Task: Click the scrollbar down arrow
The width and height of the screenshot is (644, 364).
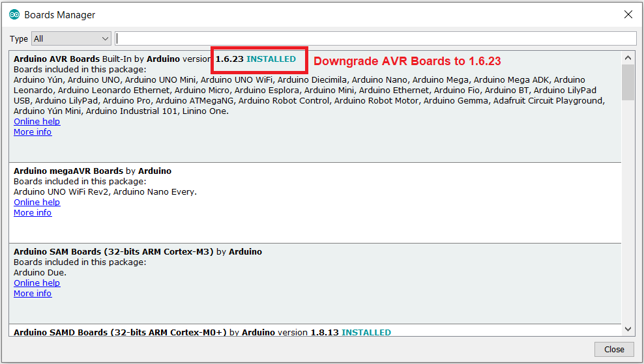Action: click(628, 329)
